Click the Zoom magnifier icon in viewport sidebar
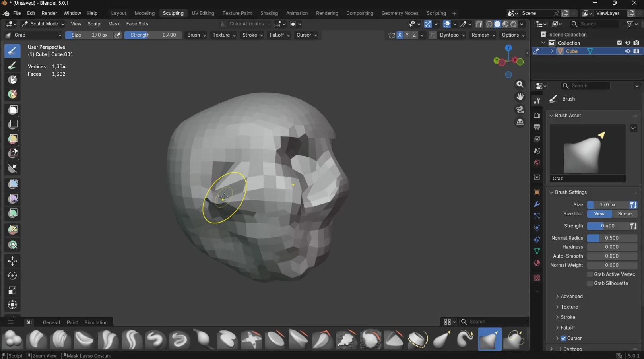This screenshot has width=644, height=359. coord(520,84)
